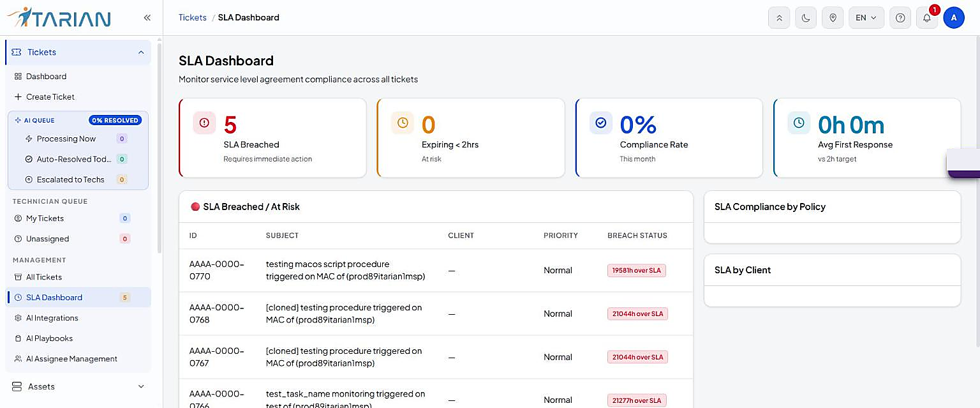Click the Dashboard grid icon
The width and height of the screenshot is (980, 408).
click(18, 77)
